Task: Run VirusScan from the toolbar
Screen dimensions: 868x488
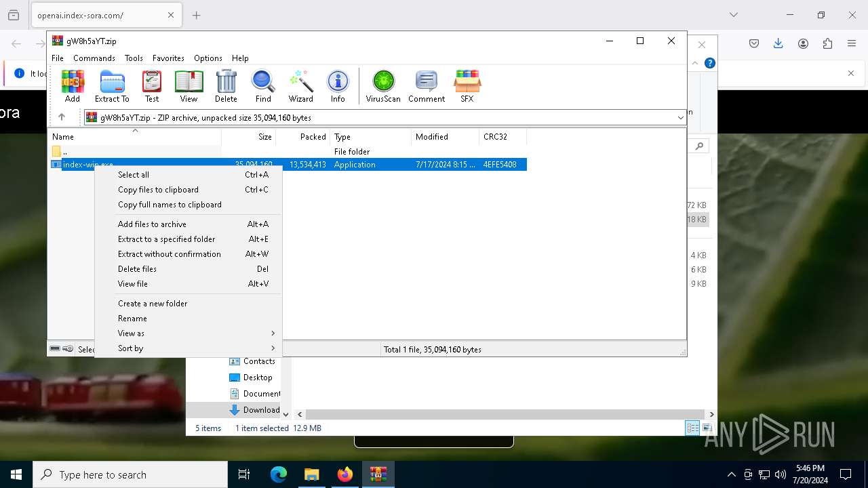Action: pyautogui.click(x=383, y=86)
